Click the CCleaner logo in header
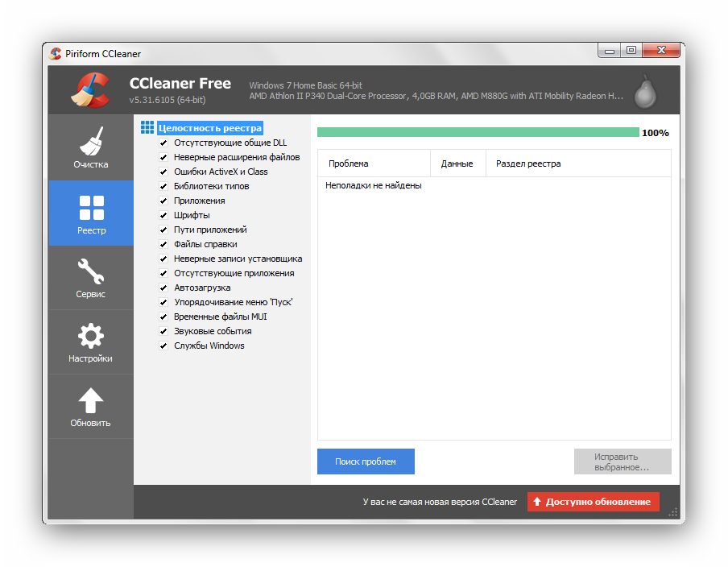This screenshot has width=728, height=567. (x=89, y=91)
